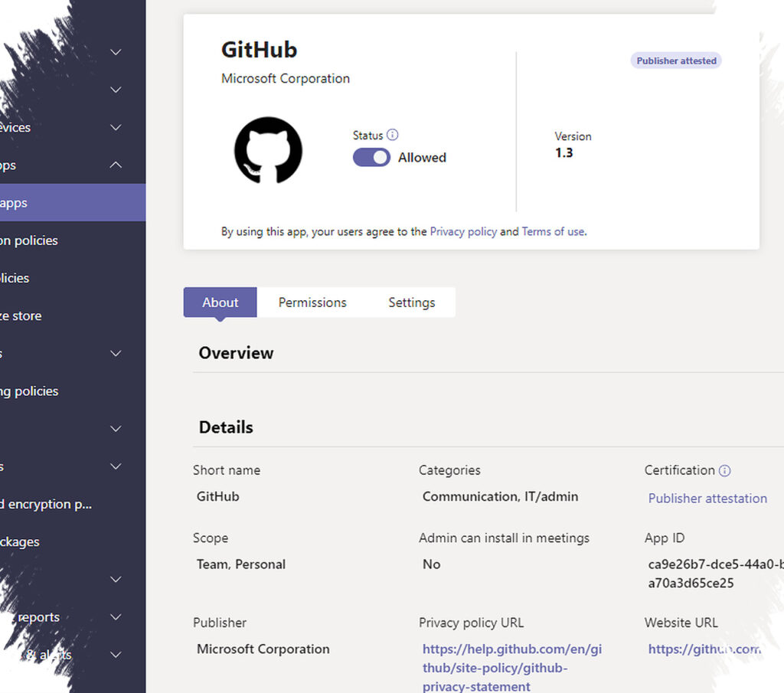The width and height of the screenshot is (784, 693).
Task: Click the Short name value GitHub
Action: coord(217,496)
